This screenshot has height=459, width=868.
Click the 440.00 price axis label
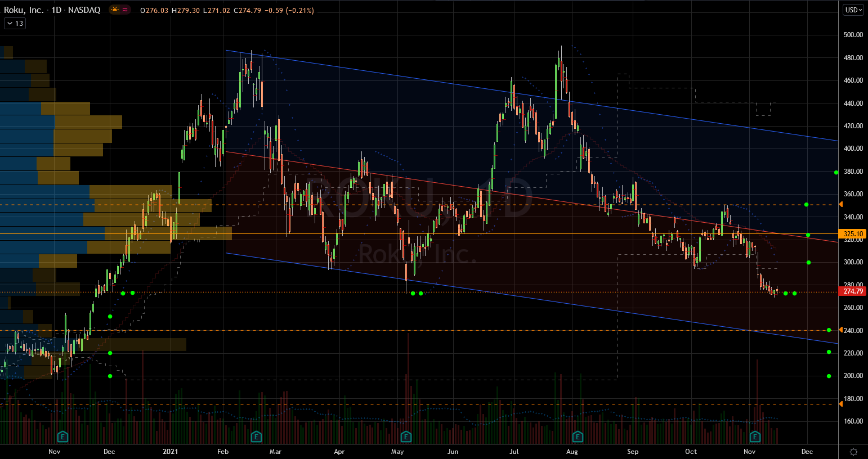pyautogui.click(x=853, y=103)
